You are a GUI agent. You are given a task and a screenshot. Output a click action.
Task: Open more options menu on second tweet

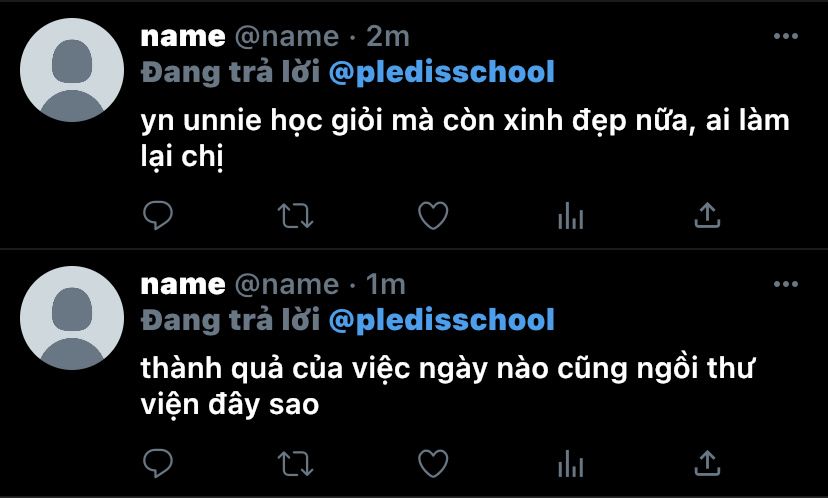click(x=786, y=284)
